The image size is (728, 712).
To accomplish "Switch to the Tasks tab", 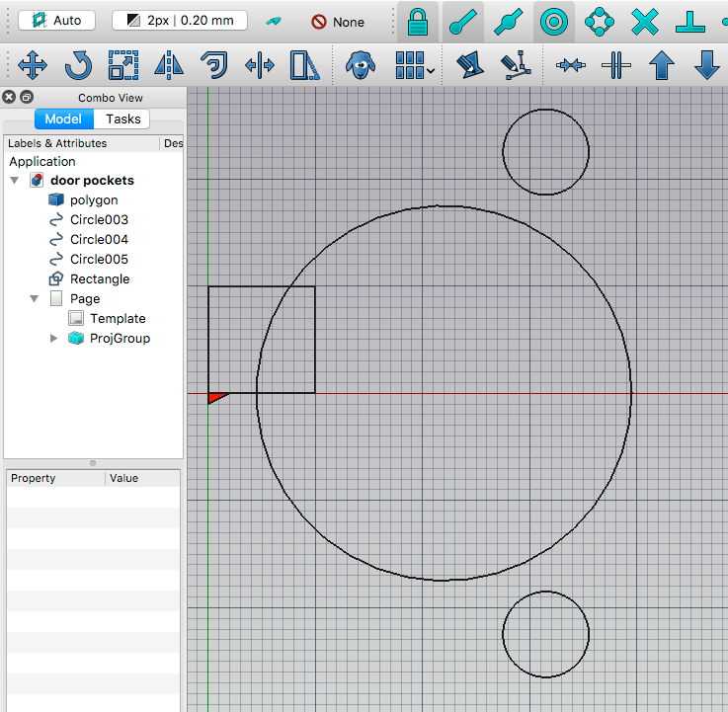I will tap(123, 119).
